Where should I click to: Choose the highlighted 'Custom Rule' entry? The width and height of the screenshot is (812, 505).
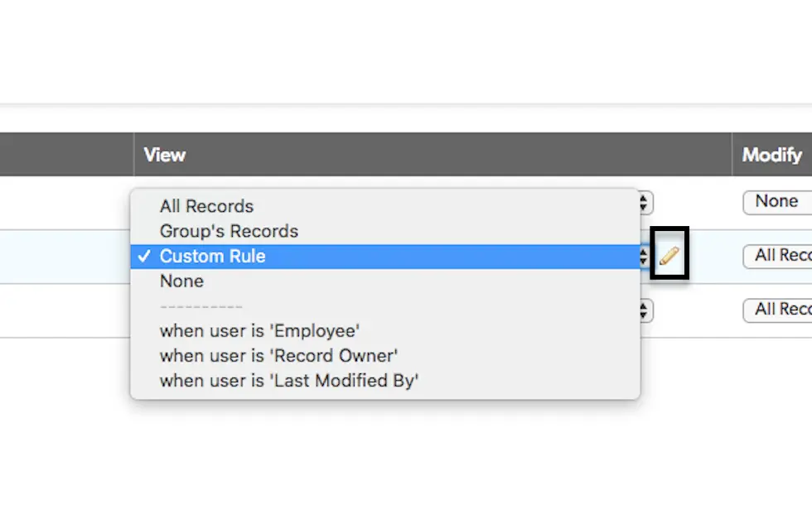pos(213,256)
